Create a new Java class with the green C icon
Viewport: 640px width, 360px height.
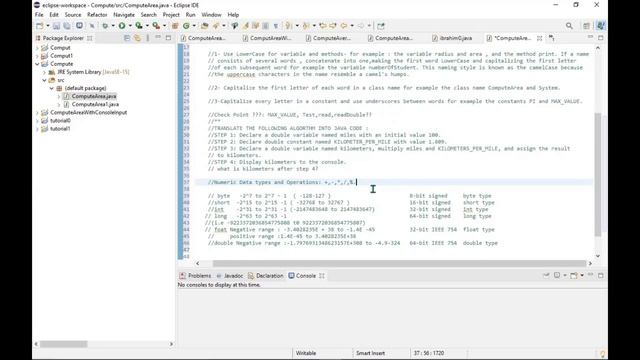coord(186,26)
